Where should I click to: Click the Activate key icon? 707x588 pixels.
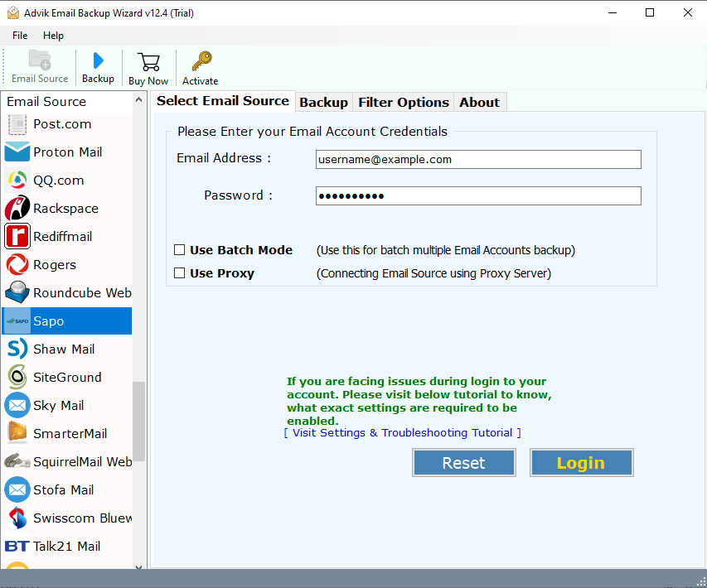[201, 60]
